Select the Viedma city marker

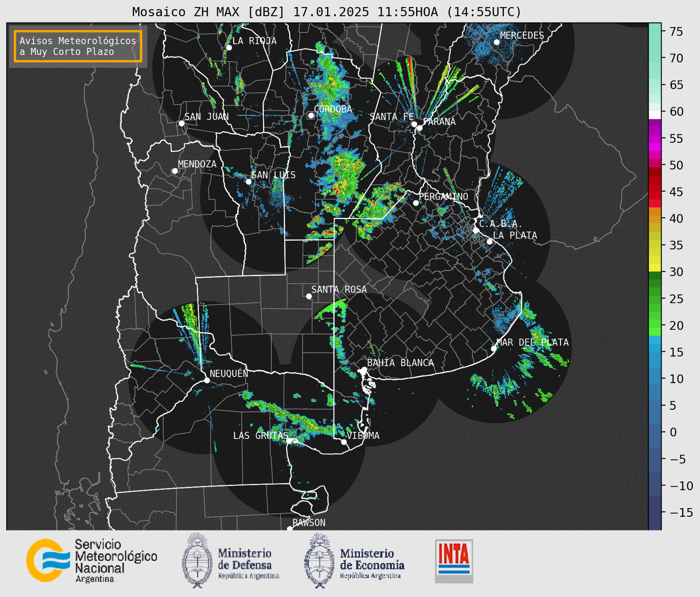344,442
